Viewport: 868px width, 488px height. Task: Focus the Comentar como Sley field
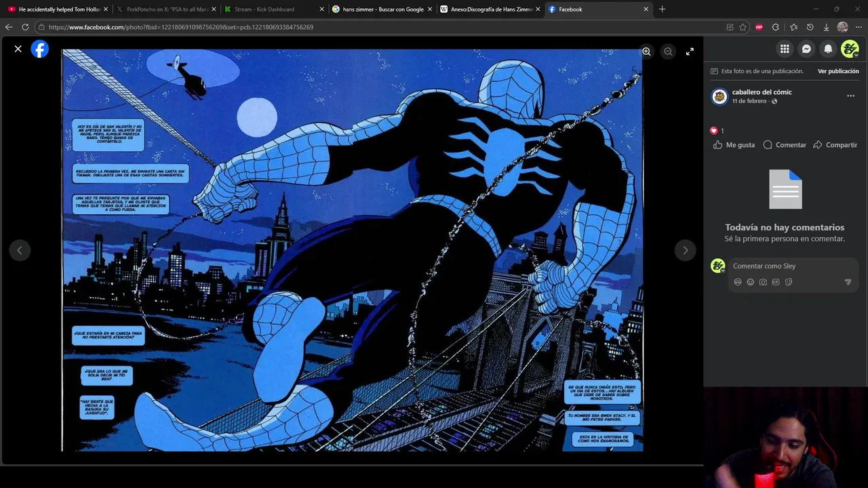point(793,266)
